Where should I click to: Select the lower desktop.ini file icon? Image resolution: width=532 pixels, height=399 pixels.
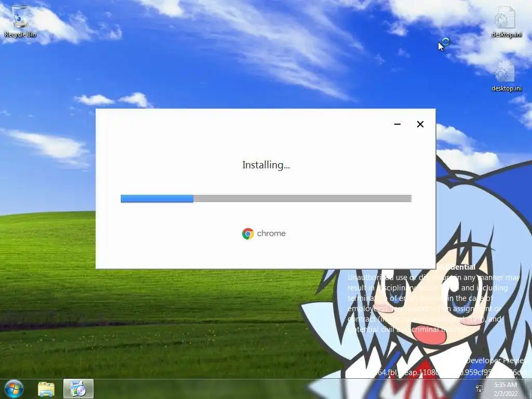(x=506, y=76)
